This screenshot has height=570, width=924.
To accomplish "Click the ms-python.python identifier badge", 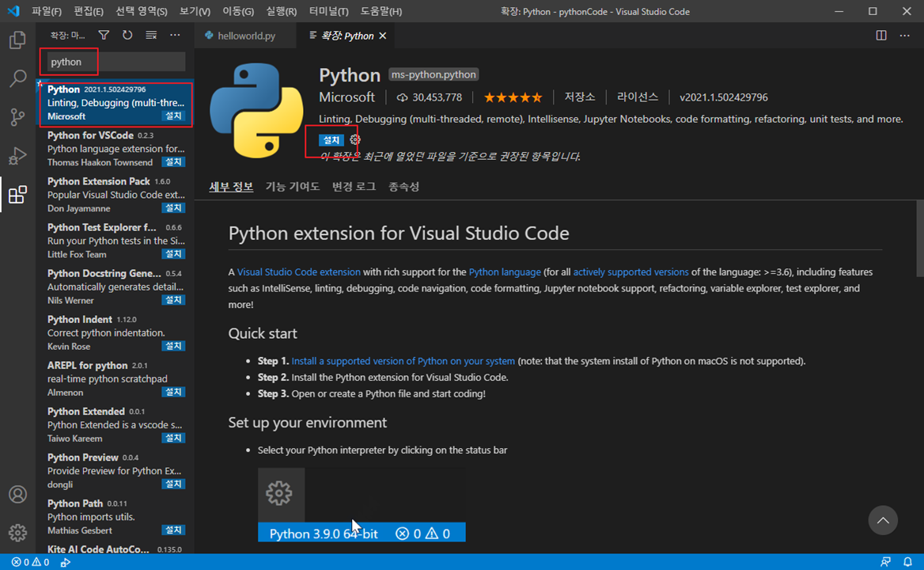I will click(434, 74).
